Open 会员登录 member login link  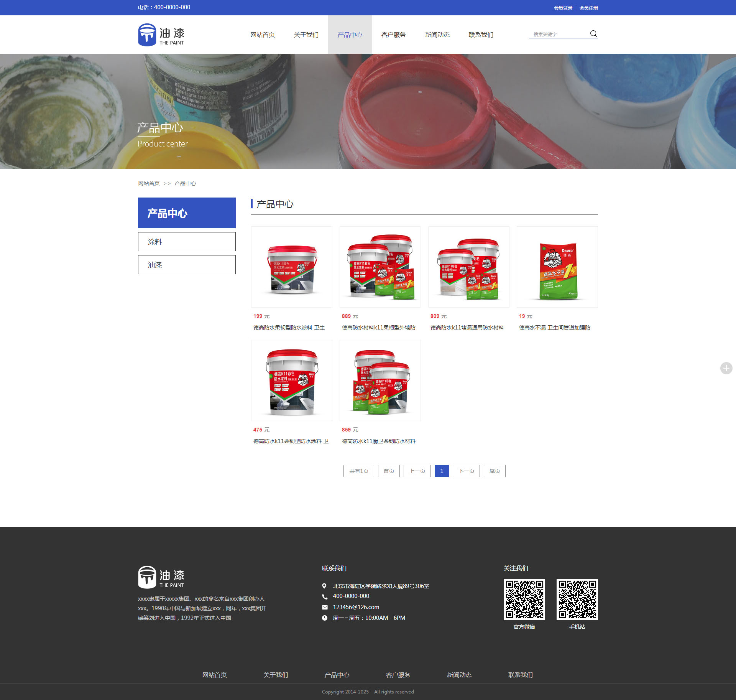pyautogui.click(x=563, y=8)
